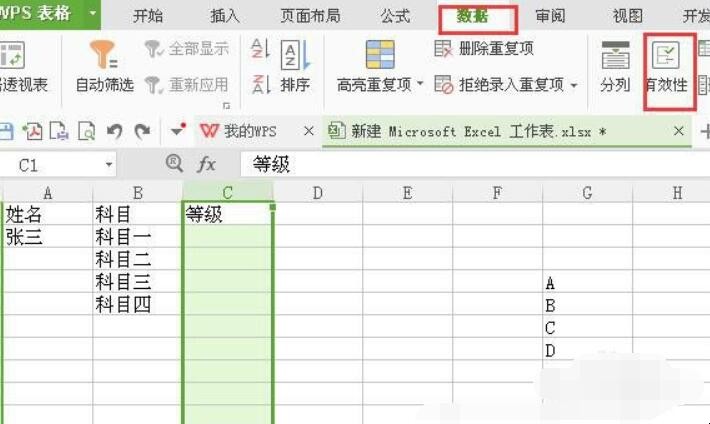The image size is (710, 424).
Task: Switch to the 开始 ribbon tab
Action: [x=148, y=16]
